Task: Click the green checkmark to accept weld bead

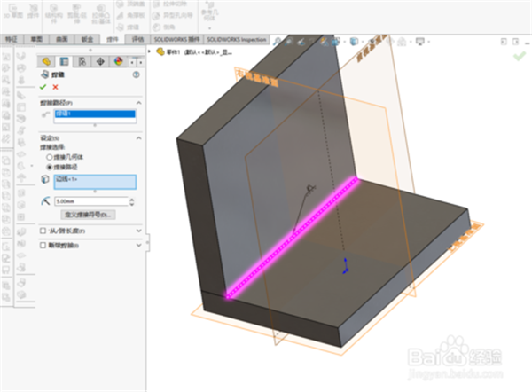Action: [x=43, y=87]
